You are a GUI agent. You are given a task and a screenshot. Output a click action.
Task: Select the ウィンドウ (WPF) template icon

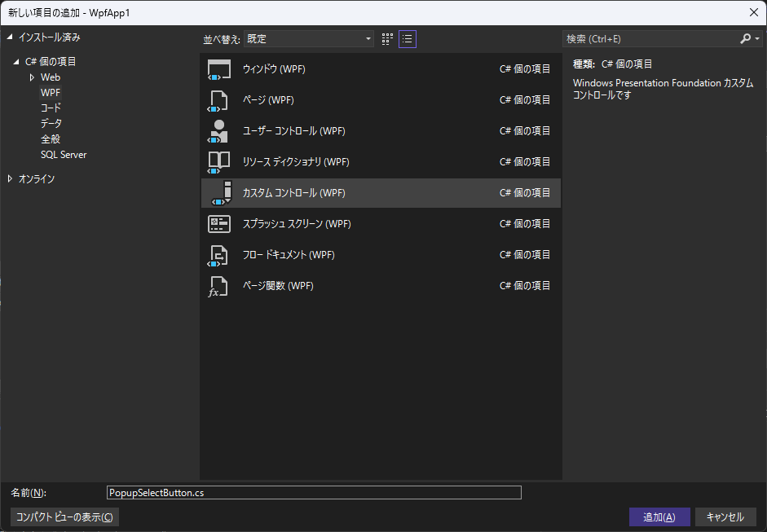218,69
